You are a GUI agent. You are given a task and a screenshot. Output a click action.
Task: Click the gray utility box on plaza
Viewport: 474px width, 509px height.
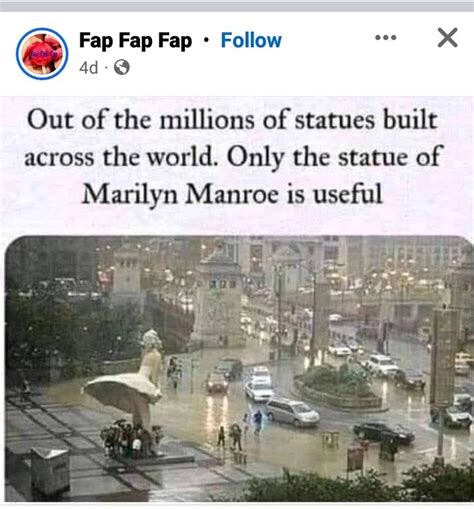click(x=50, y=471)
